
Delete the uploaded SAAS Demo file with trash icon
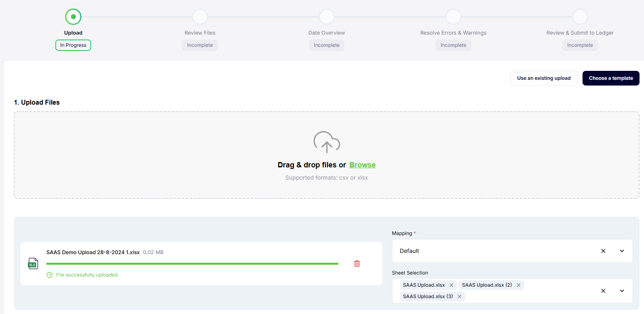coord(357,263)
